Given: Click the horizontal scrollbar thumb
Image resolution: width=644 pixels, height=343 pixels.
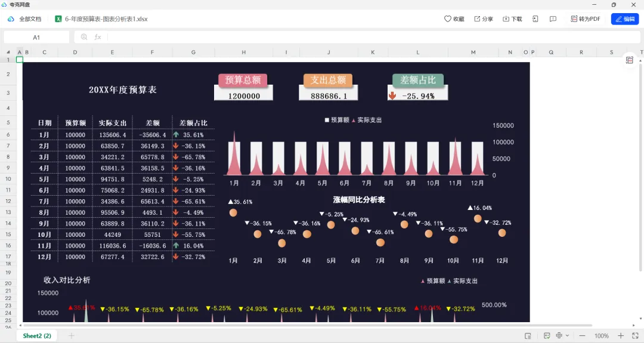Looking at the screenshot, I should 307,325.
